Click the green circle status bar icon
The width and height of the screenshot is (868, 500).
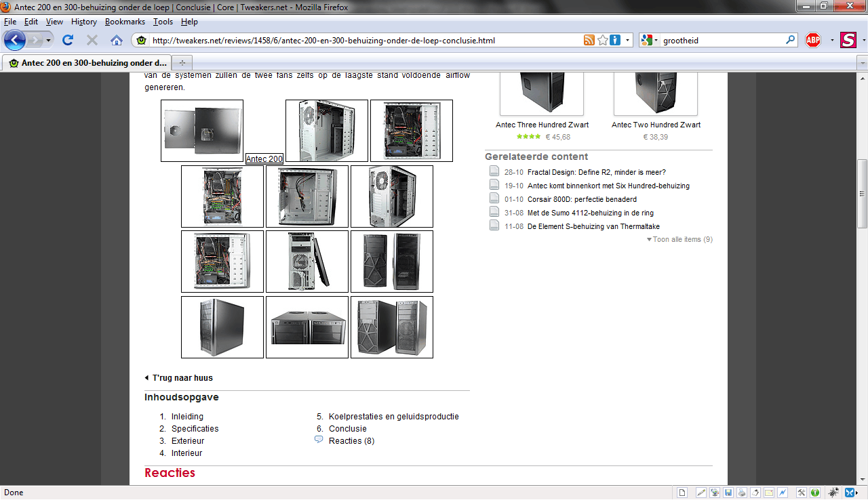click(814, 493)
